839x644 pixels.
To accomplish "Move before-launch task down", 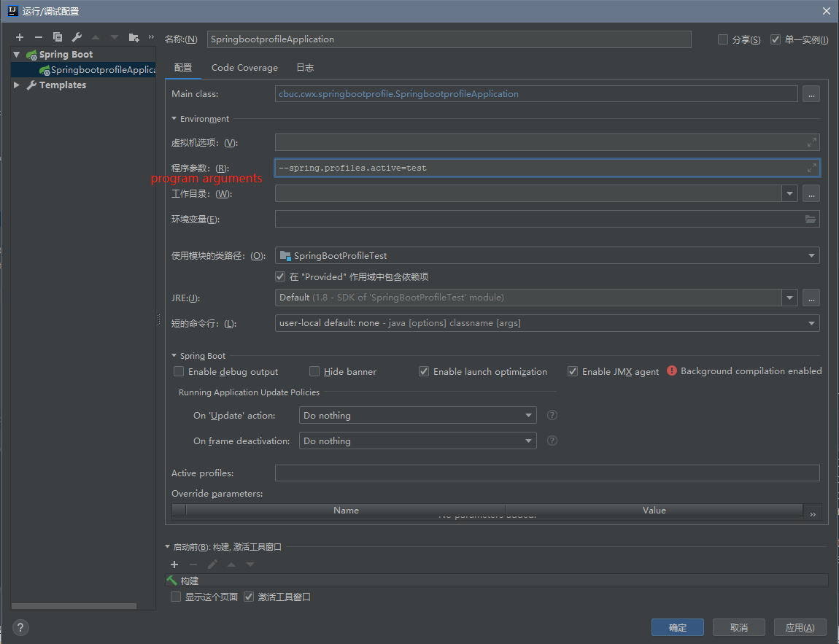I will click(250, 565).
